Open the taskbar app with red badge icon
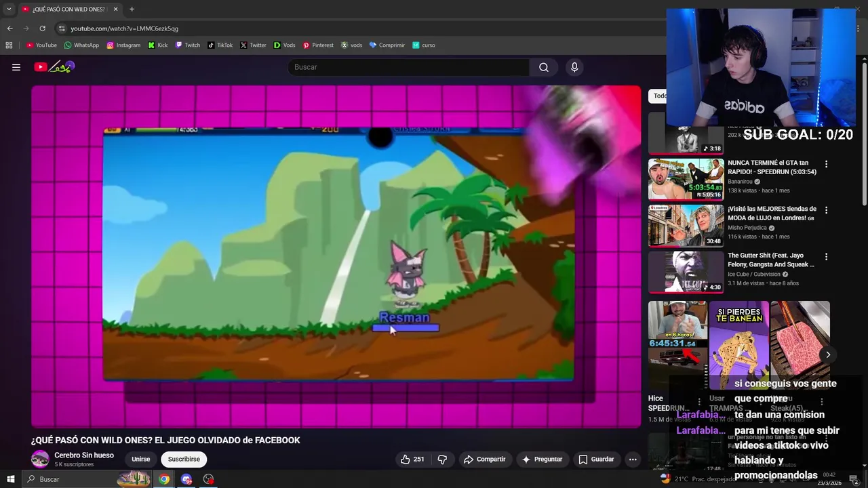 209,479
